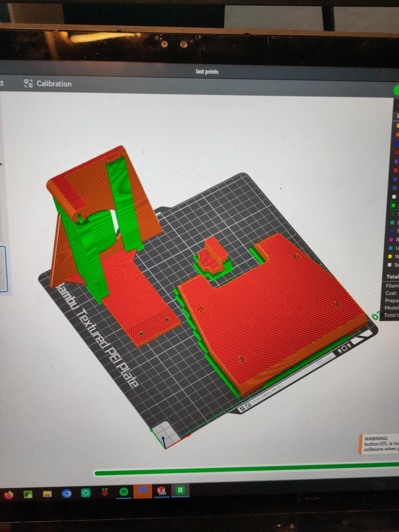Click the yellow swatch beside 'W'
This screenshot has height=532, width=399.
390,257
